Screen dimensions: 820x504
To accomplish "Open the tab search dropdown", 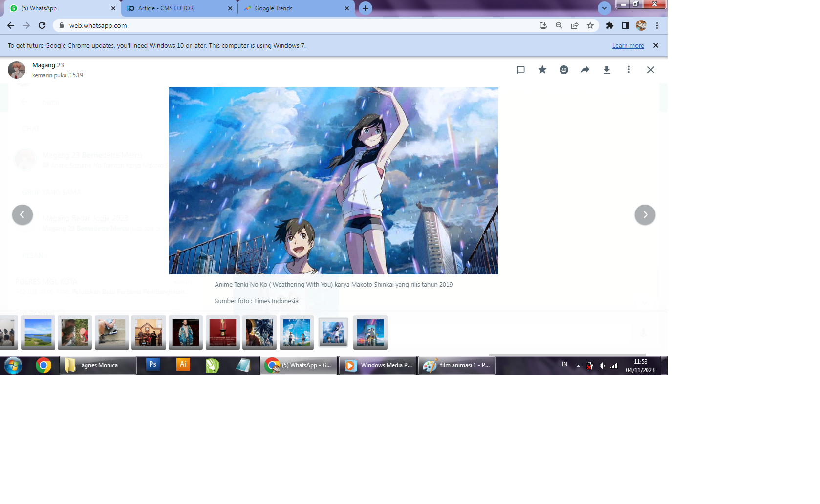I will point(604,8).
